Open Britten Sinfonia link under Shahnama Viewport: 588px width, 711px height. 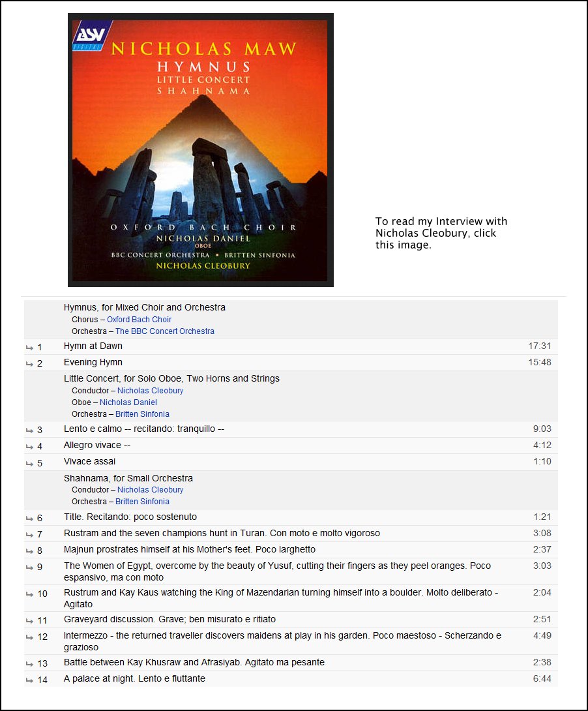[x=142, y=502]
